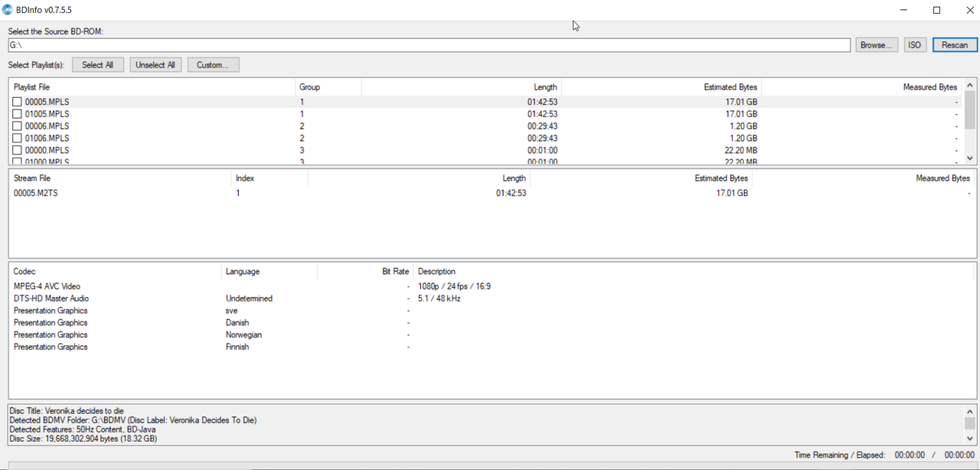The height and width of the screenshot is (470, 980).
Task: Click the BDInfo application icon in title bar
Action: pyautogui.click(x=8, y=10)
